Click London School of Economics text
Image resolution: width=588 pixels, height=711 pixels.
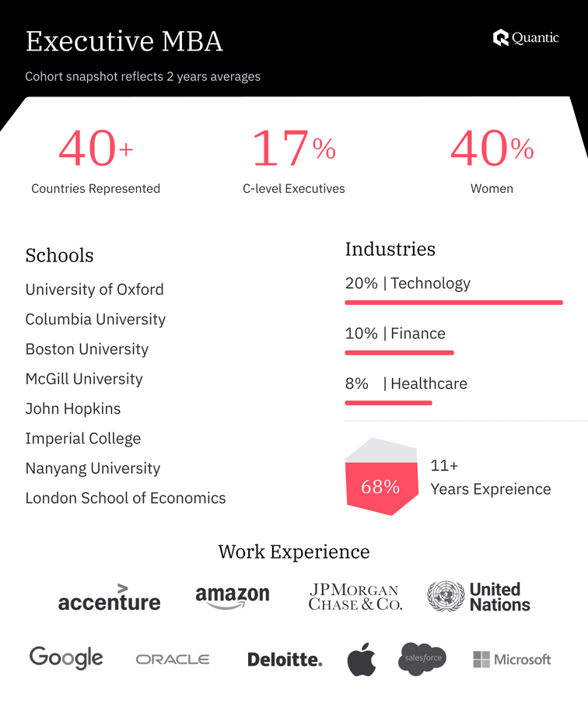[x=125, y=498]
